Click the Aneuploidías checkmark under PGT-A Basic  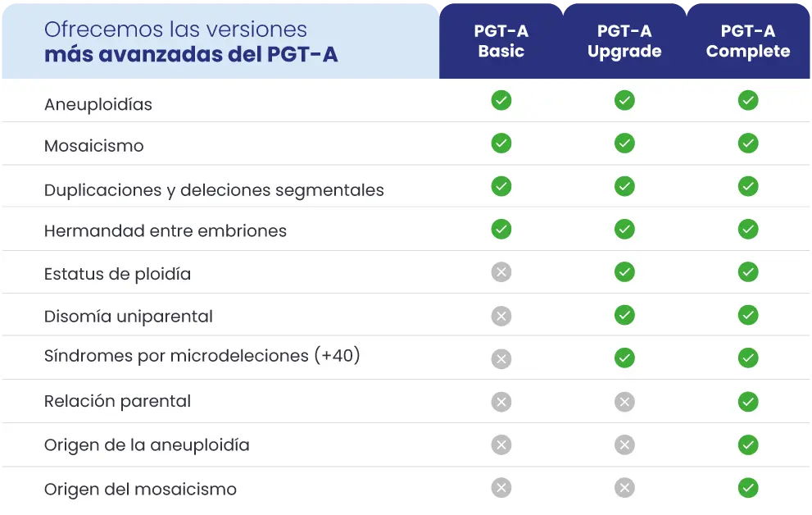tap(501, 101)
